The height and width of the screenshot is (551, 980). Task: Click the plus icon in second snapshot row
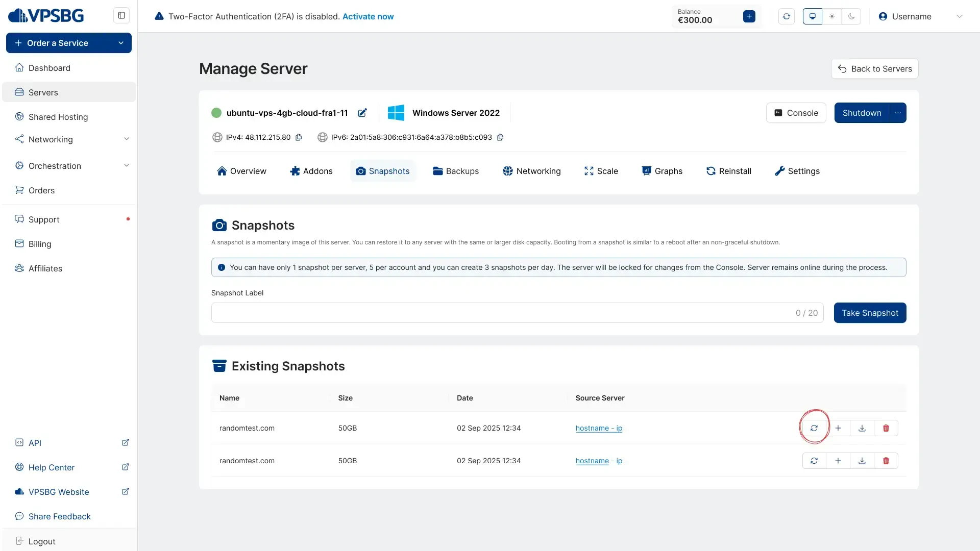pos(838,461)
